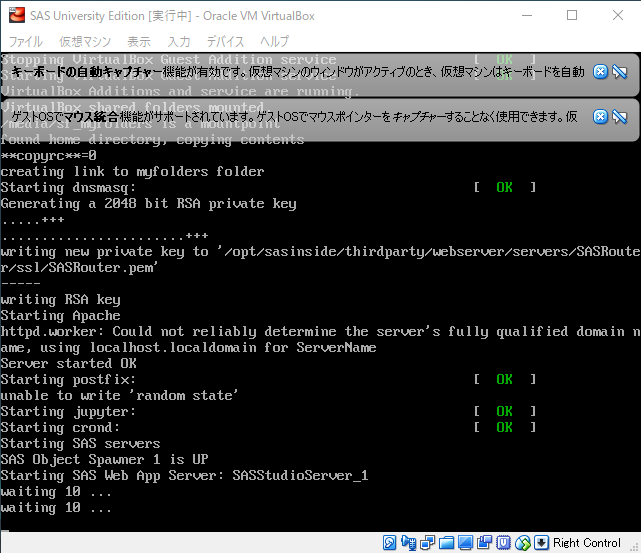Click the 'Starting SAS Web App Server' line
The height and width of the screenshot is (553, 641).
(x=184, y=476)
